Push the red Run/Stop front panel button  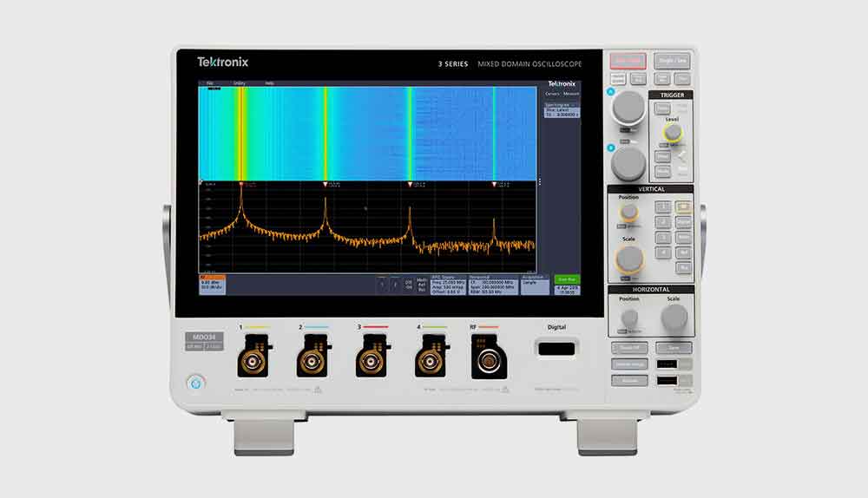click(628, 61)
